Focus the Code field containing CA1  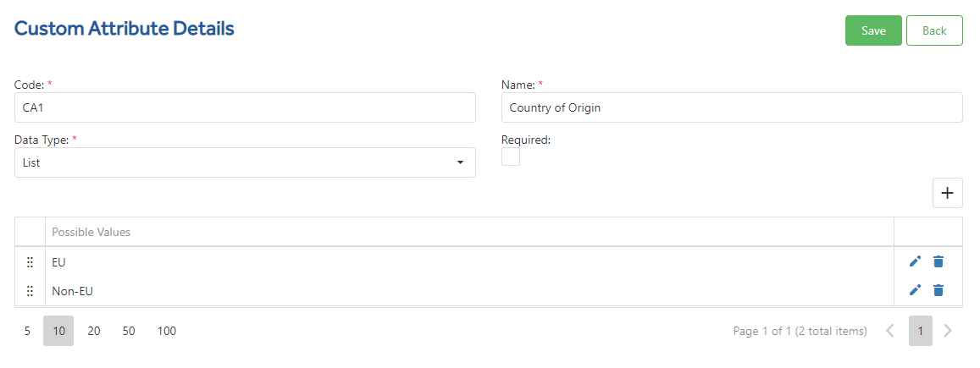[245, 107]
